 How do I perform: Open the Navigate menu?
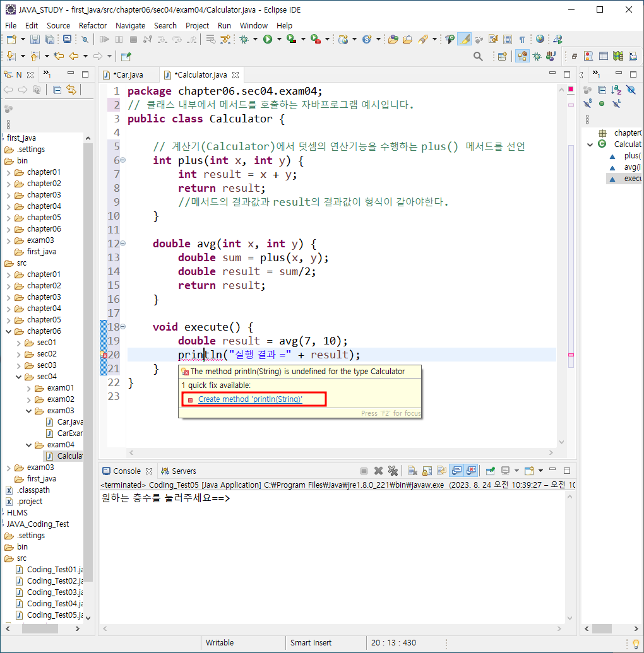point(131,25)
